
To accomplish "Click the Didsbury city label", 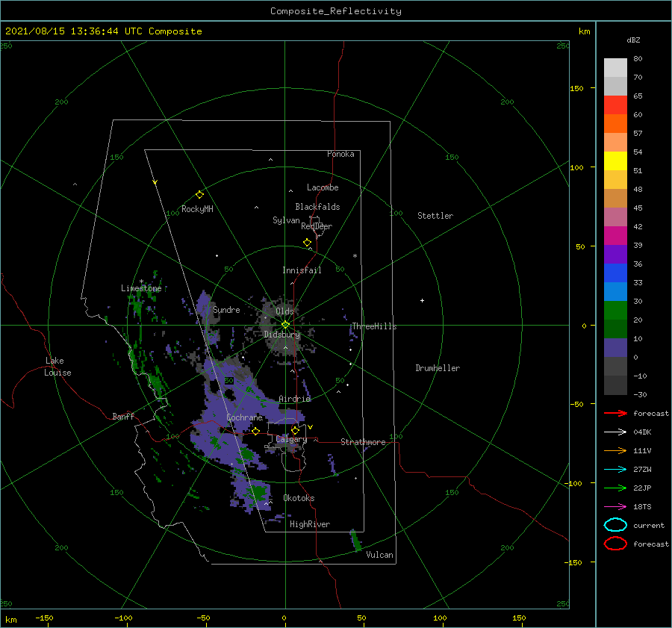I will (282, 335).
